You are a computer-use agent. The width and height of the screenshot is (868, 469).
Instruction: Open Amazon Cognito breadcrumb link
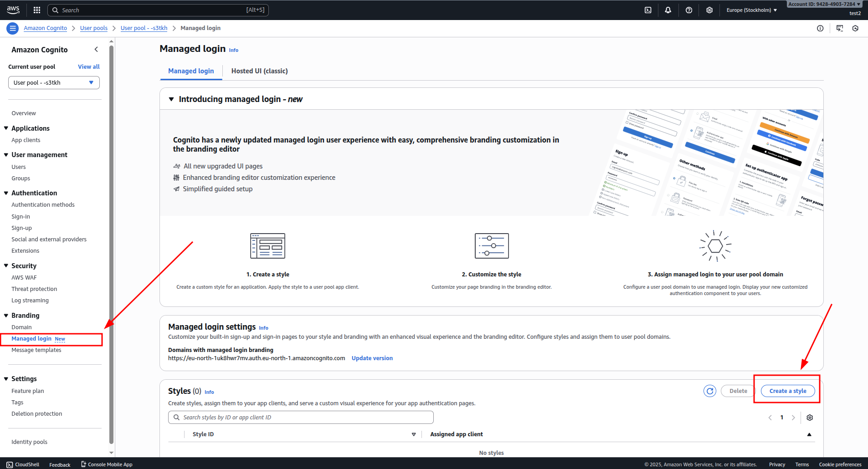[x=46, y=28]
